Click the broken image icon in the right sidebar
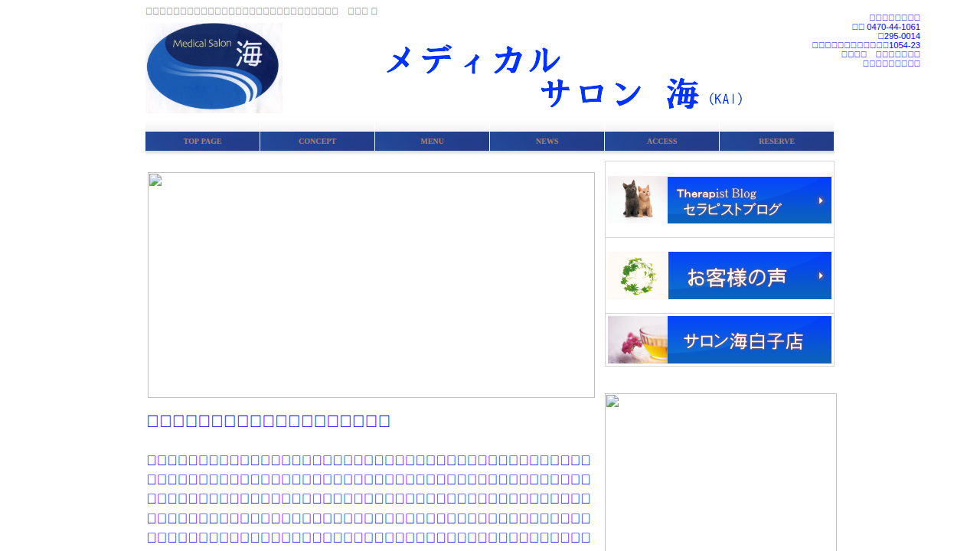 (x=612, y=401)
